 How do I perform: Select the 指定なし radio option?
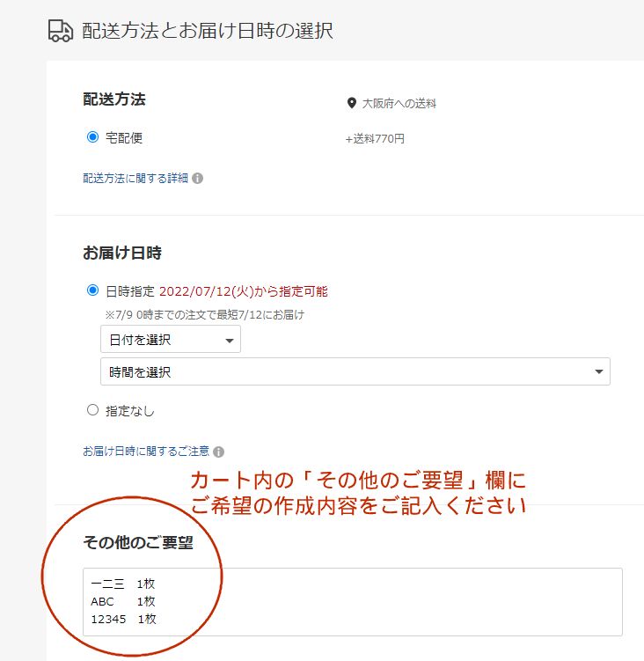coord(92,410)
